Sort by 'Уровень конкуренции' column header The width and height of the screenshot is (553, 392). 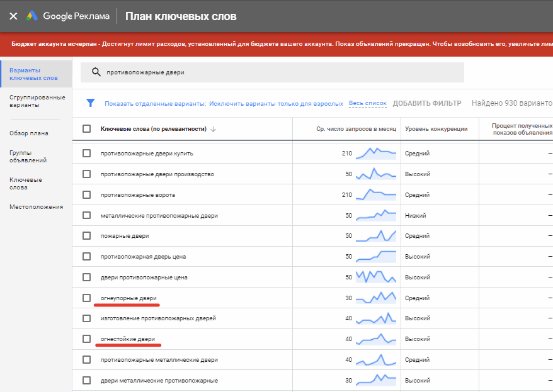(x=436, y=129)
